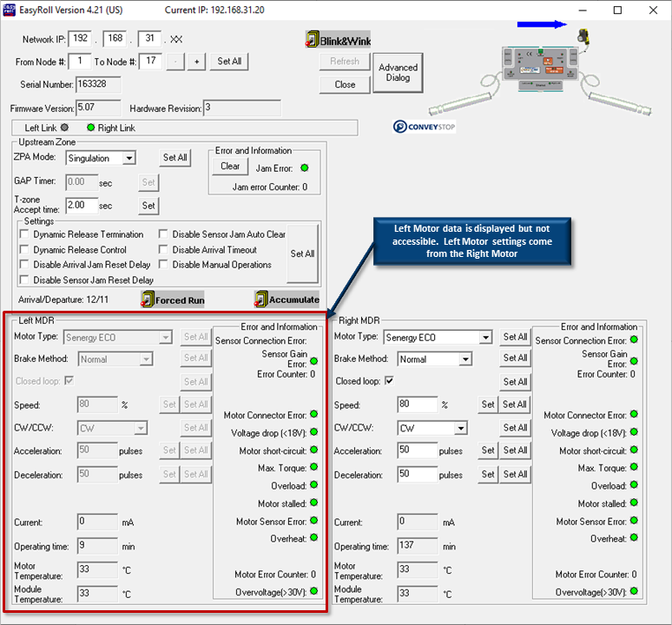672x625 pixels.
Task: Toggle Disable Sensor Jam Reset Delay
Action: 24,280
